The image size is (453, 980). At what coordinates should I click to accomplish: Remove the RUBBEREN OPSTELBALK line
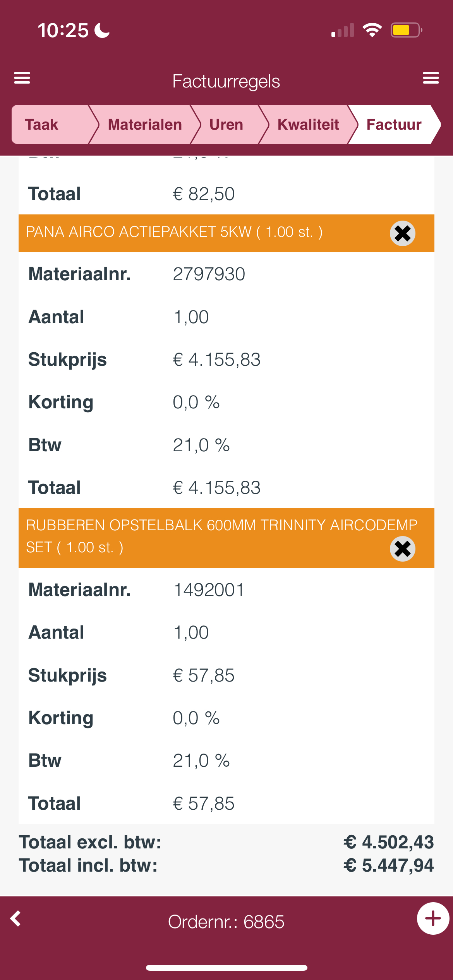click(403, 549)
